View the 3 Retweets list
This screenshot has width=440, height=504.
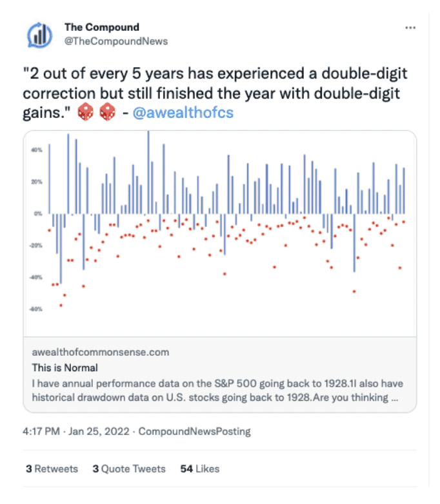pos(52,469)
